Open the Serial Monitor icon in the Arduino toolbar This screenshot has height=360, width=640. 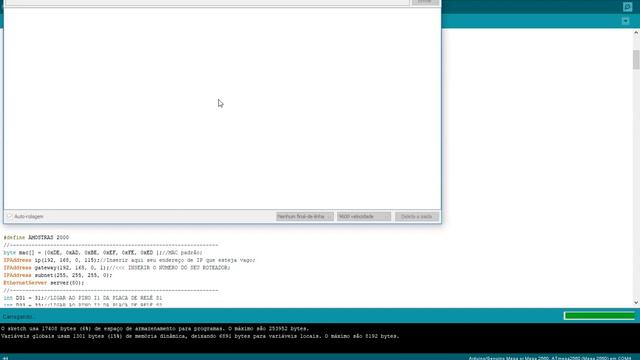pos(627,7)
